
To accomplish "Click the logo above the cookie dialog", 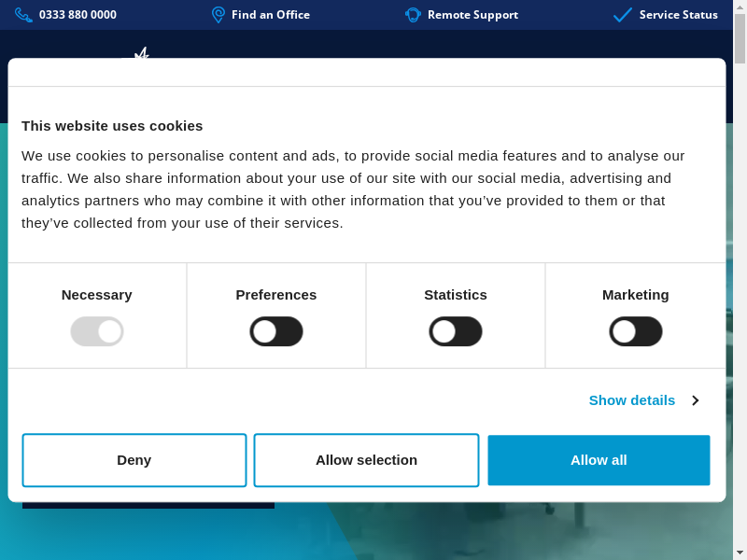I will tap(140, 52).
